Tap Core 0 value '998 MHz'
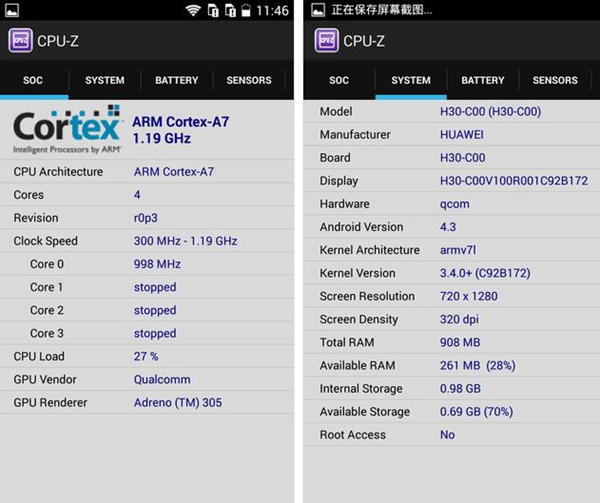The height and width of the screenshot is (503, 600). click(x=157, y=264)
